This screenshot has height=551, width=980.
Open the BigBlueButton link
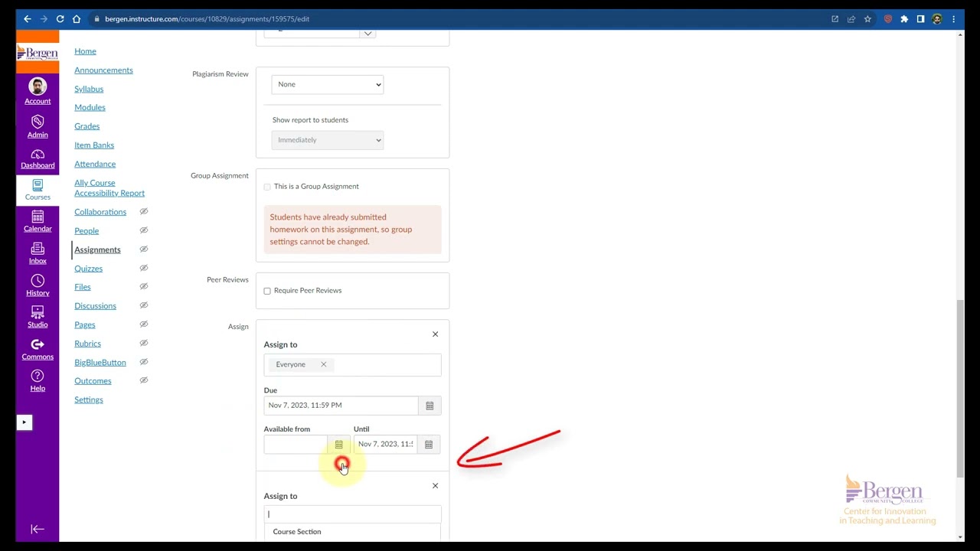pyautogui.click(x=100, y=363)
